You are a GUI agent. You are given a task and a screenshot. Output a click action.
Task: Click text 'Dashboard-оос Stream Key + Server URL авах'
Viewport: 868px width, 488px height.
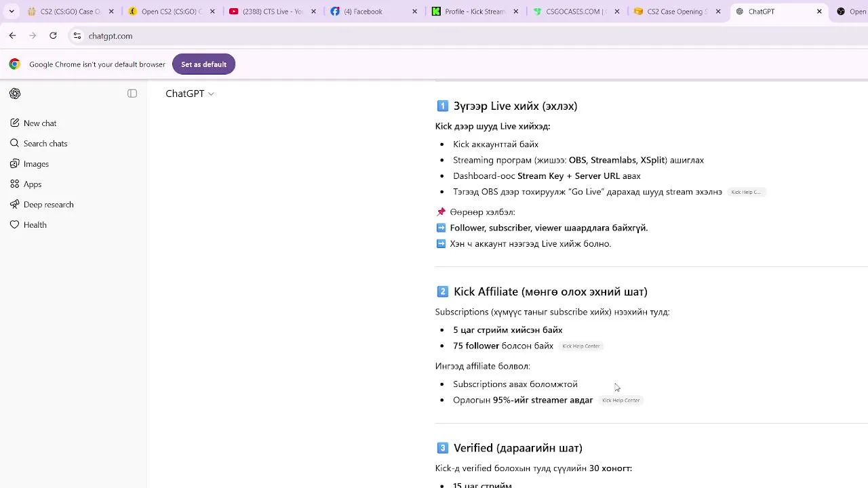click(547, 176)
